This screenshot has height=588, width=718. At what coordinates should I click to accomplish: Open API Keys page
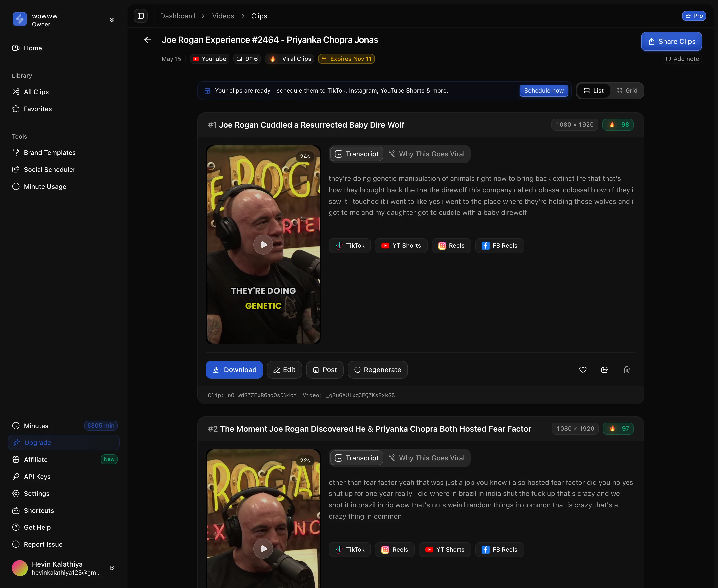pos(64,476)
